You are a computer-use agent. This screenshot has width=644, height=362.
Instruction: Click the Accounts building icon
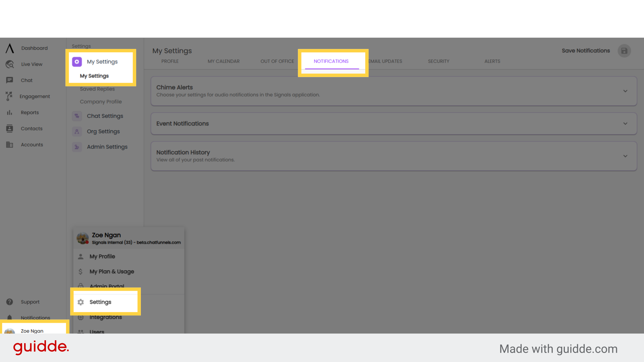(9, 144)
